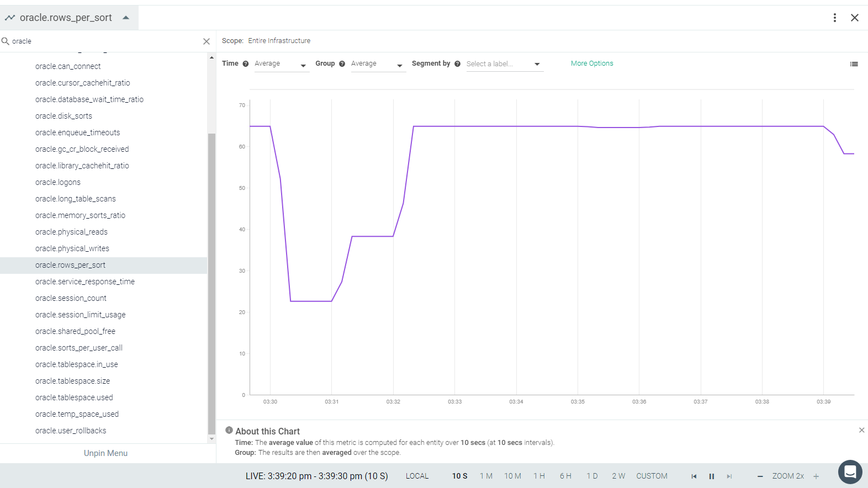Open the three-dot more options menu
This screenshot has width=868, height=488.
(x=834, y=18)
